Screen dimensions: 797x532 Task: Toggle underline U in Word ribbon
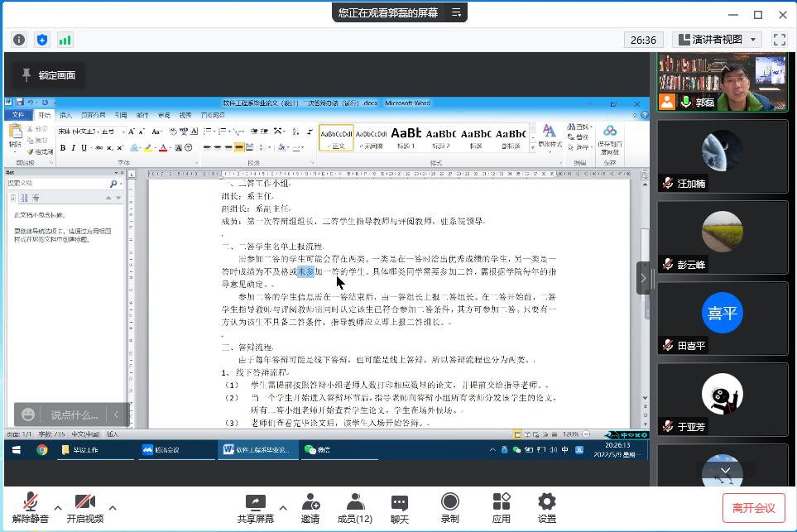coord(84,148)
